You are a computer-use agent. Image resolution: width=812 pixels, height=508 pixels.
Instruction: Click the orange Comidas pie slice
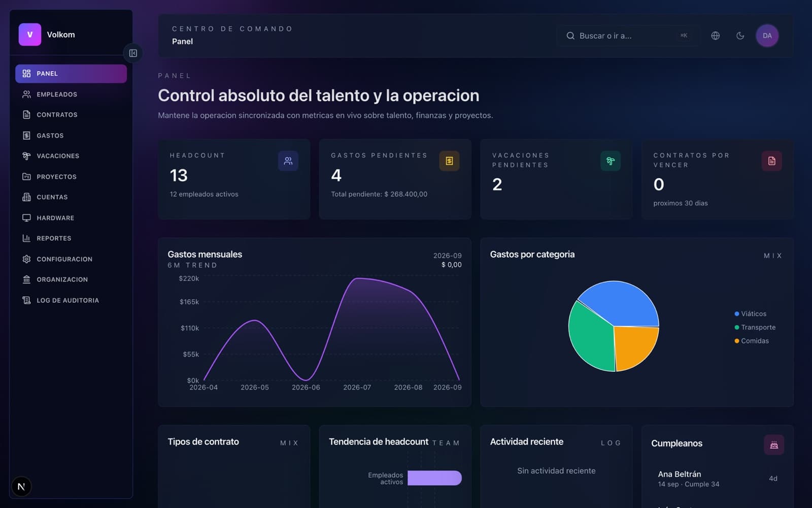click(x=634, y=345)
